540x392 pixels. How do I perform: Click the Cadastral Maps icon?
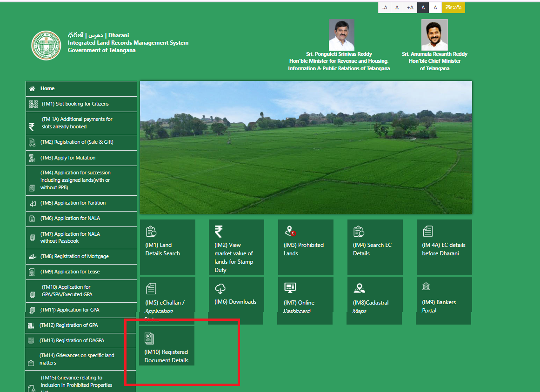(x=359, y=288)
